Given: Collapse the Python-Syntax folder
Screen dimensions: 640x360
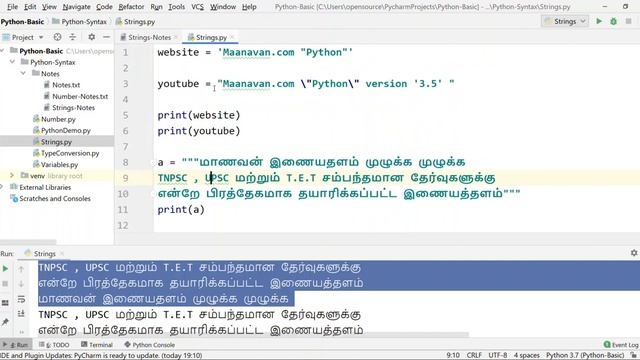Looking at the screenshot, I should (12, 62).
